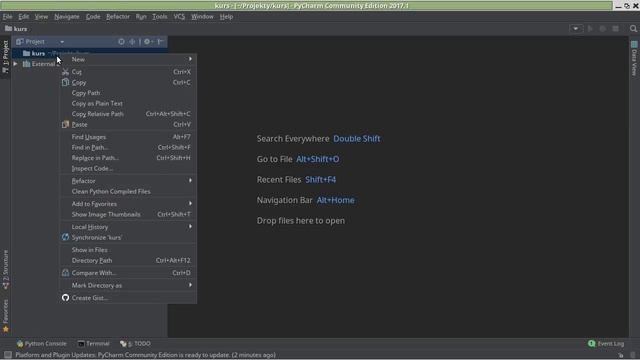Screen dimensions: 640x360
Task: Open the Edit menu
Action: pyautogui.click(x=23, y=17)
